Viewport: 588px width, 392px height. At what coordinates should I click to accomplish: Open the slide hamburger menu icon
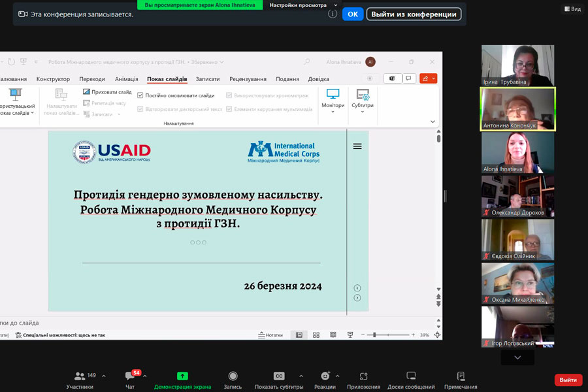point(357,146)
